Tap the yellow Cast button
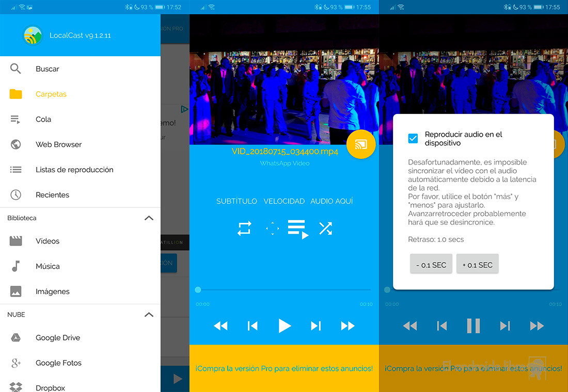 point(361,144)
